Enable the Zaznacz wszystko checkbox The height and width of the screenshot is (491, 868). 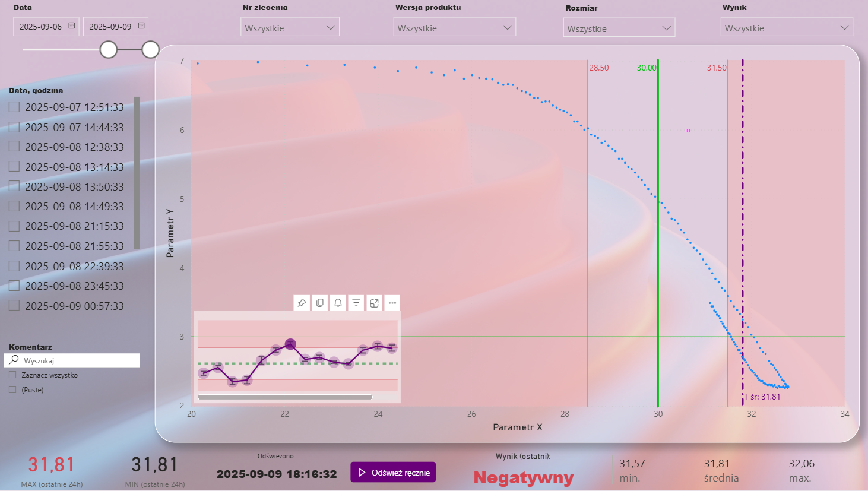12,375
